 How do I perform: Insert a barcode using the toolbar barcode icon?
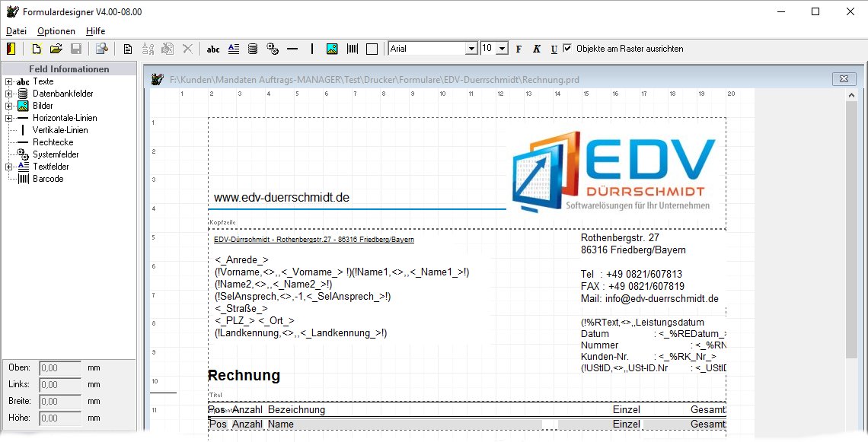point(353,49)
